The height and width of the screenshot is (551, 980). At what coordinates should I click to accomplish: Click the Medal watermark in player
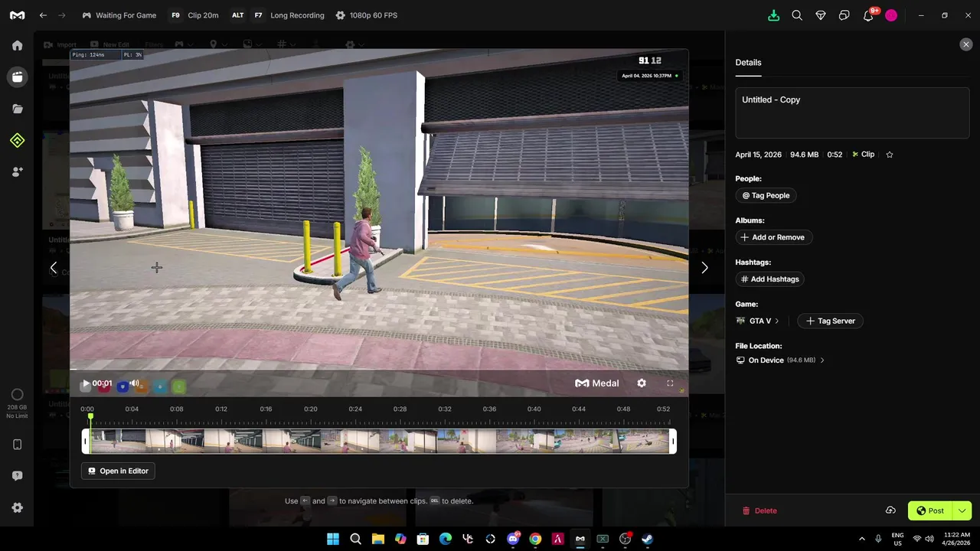point(597,383)
